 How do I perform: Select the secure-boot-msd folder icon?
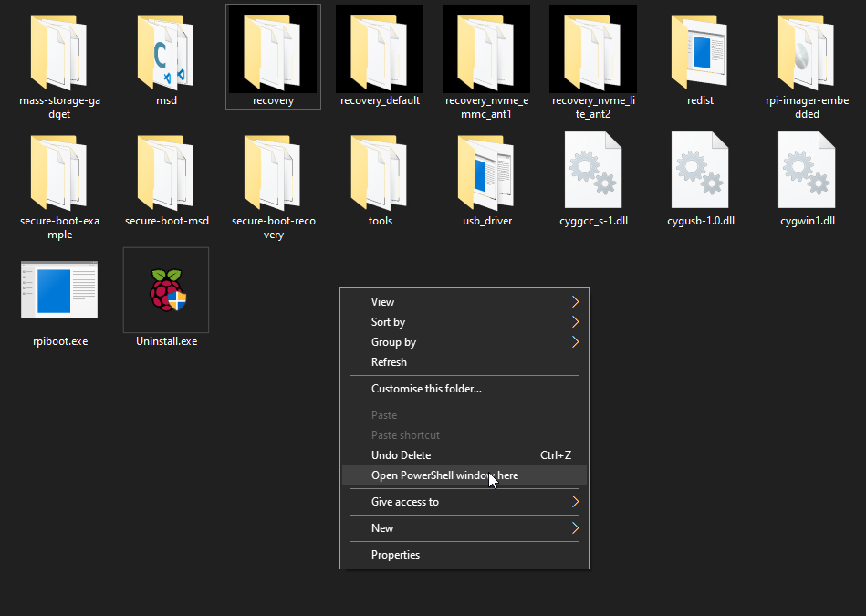[x=166, y=172]
